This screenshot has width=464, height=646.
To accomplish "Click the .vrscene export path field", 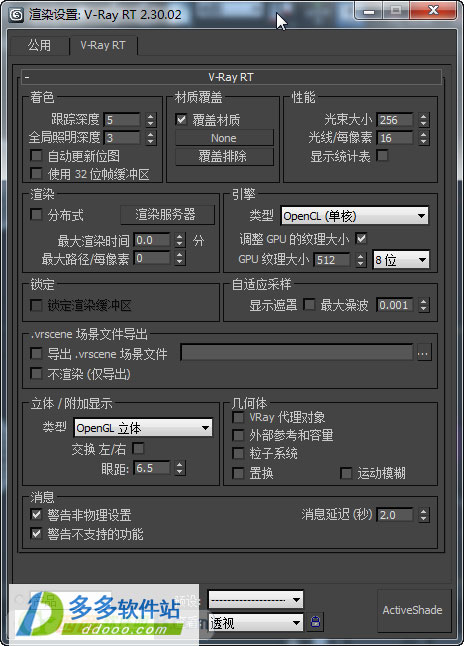I will tap(297, 353).
